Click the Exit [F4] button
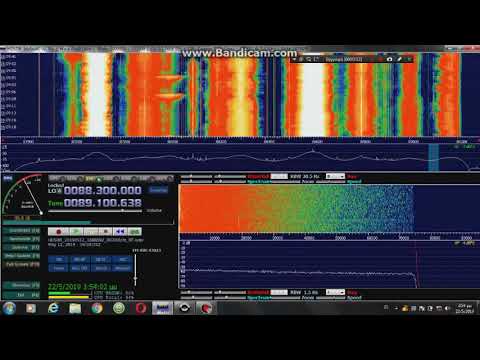 point(21,295)
